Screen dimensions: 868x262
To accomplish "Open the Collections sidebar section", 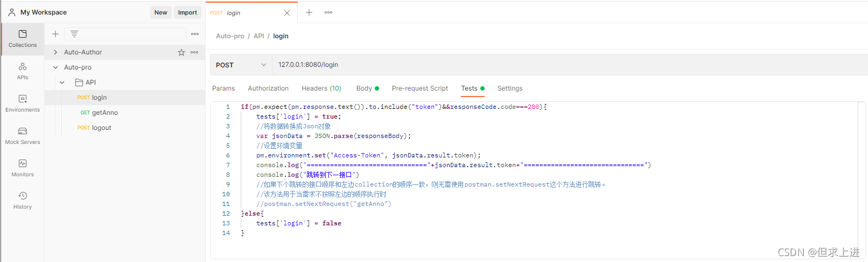I will (23, 39).
